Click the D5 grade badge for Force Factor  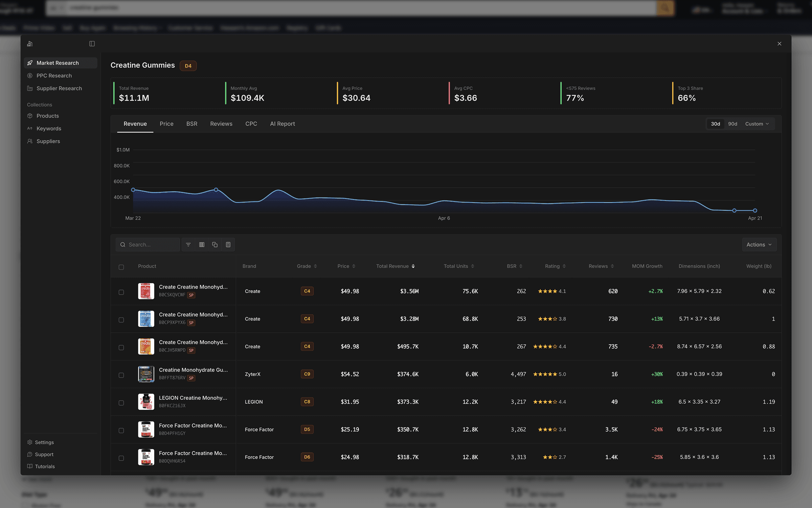tap(307, 429)
